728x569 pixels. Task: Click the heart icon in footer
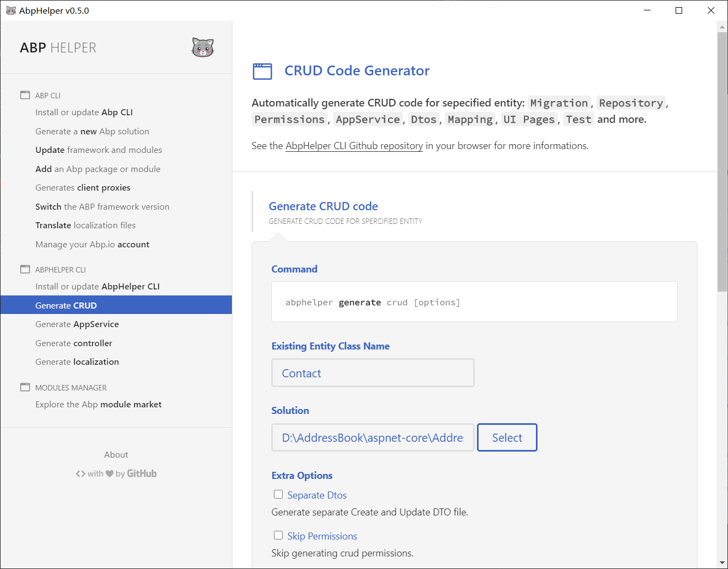click(x=110, y=473)
